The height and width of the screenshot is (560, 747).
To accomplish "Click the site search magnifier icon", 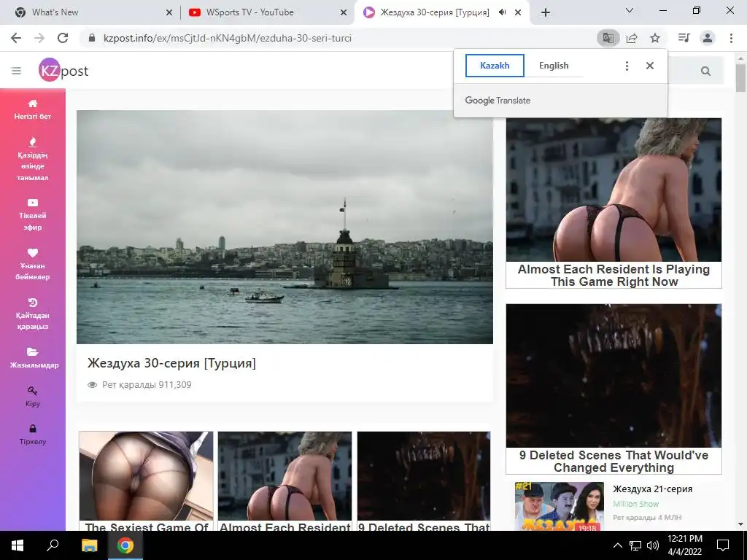I will [705, 71].
